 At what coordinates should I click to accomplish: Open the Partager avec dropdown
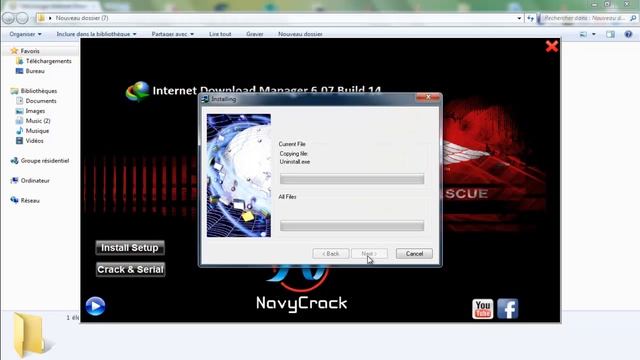point(173,34)
